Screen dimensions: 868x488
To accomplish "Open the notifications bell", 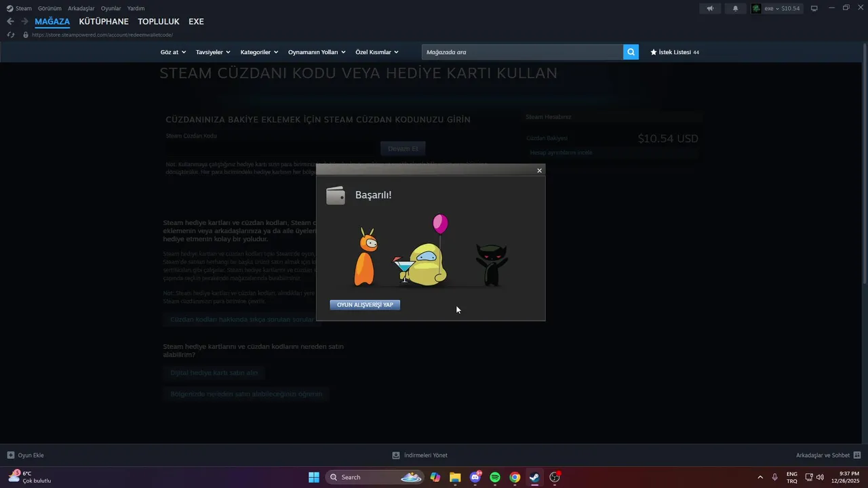I will pyautogui.click(x=736, y=8).
